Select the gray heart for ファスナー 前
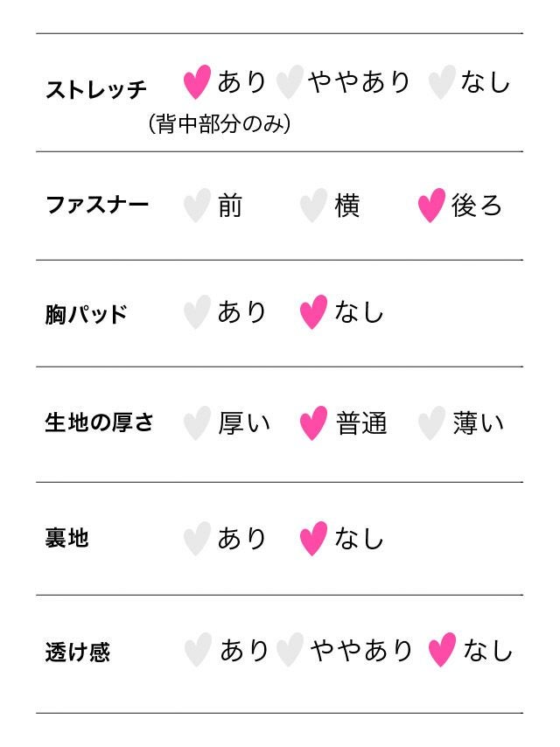The height and width of the screenshot is (747, 560). (197, 206)
